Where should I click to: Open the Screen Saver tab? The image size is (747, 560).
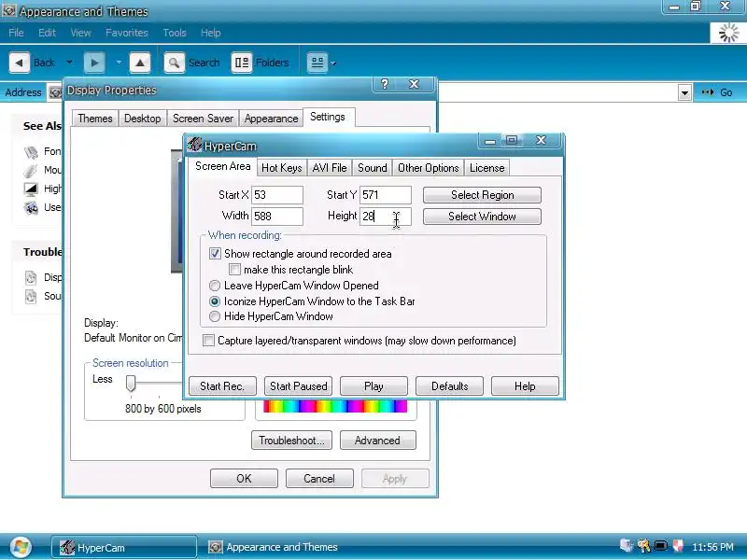click(x=203, y=119)
